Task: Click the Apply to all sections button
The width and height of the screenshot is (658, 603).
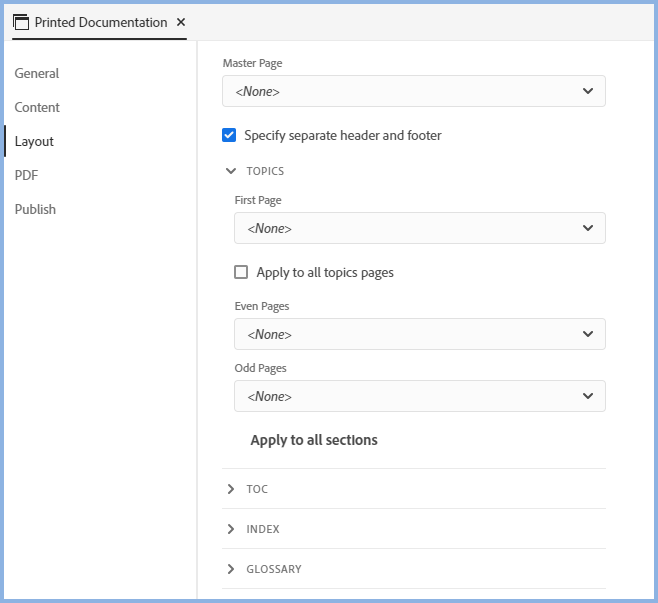Action: point(314,440)
